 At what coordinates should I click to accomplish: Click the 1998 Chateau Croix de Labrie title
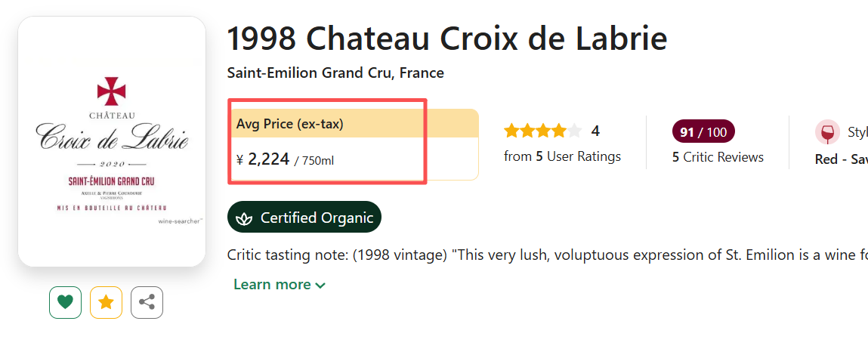(446, 39)
